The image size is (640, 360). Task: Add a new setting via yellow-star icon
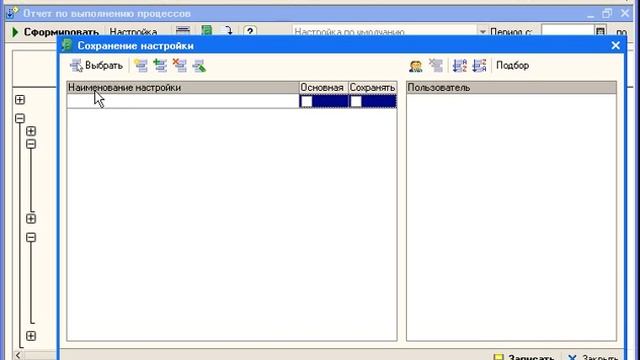[x=141, y=66]
